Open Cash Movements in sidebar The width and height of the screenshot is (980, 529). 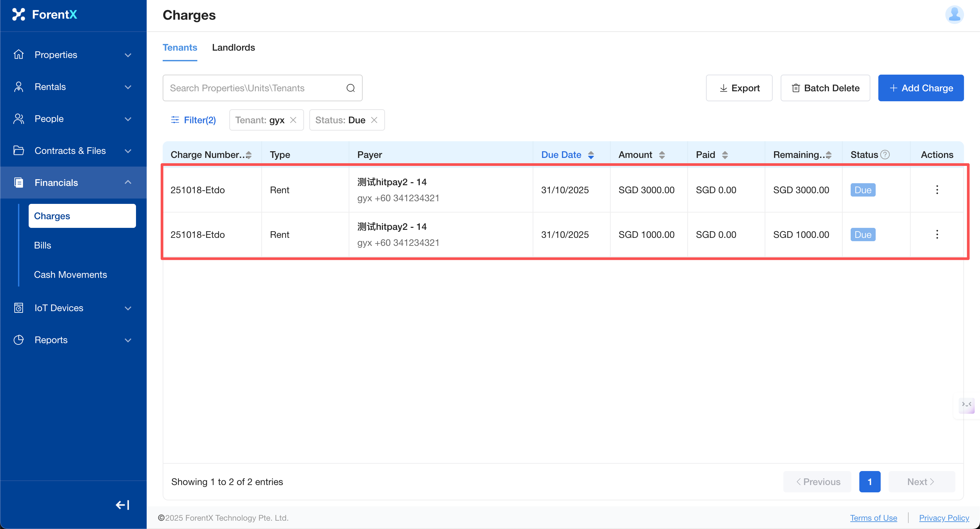click(70, 274)
